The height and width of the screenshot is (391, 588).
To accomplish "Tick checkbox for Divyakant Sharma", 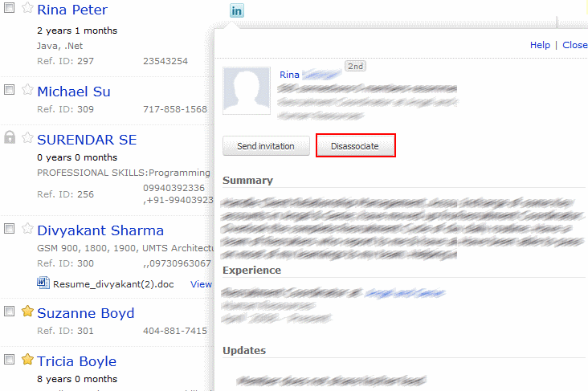I will point(9,228).
